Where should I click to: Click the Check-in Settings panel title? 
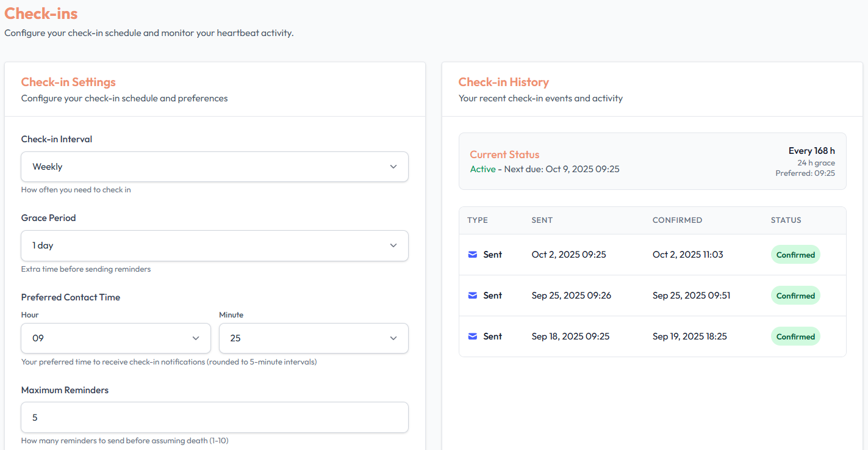pyautogui.click(x=68, y=82)
